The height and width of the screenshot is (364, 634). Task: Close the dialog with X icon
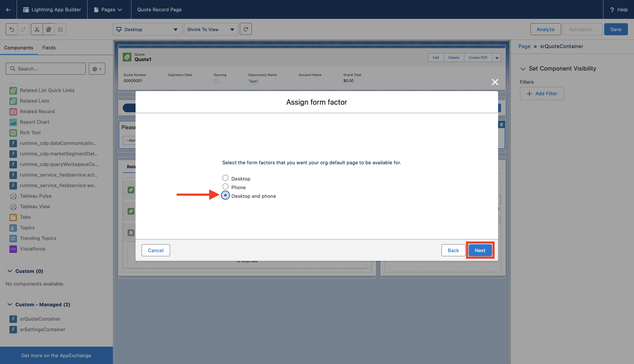[x=495, y=82]
